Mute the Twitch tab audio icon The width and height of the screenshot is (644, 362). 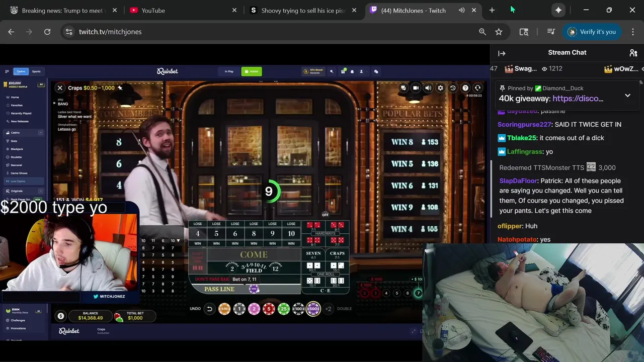click(x=462, y=10)
